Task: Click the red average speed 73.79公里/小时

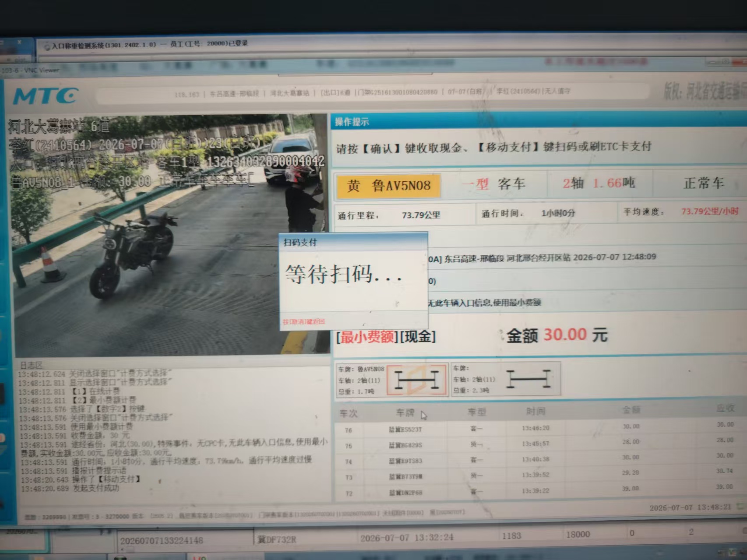Action: 710,211
